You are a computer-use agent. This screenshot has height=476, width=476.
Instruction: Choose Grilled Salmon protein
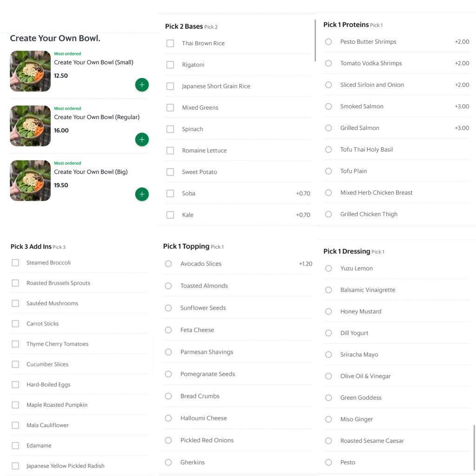[x=329, y=128]
